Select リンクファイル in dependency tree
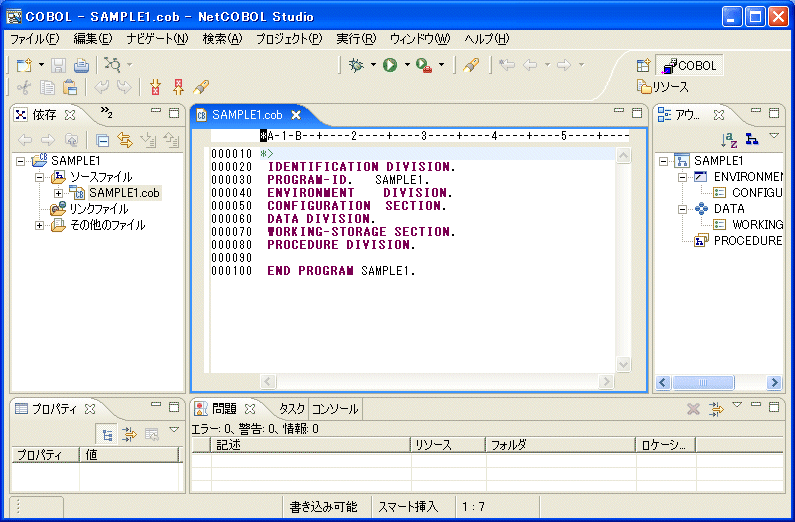 (98, 209)
